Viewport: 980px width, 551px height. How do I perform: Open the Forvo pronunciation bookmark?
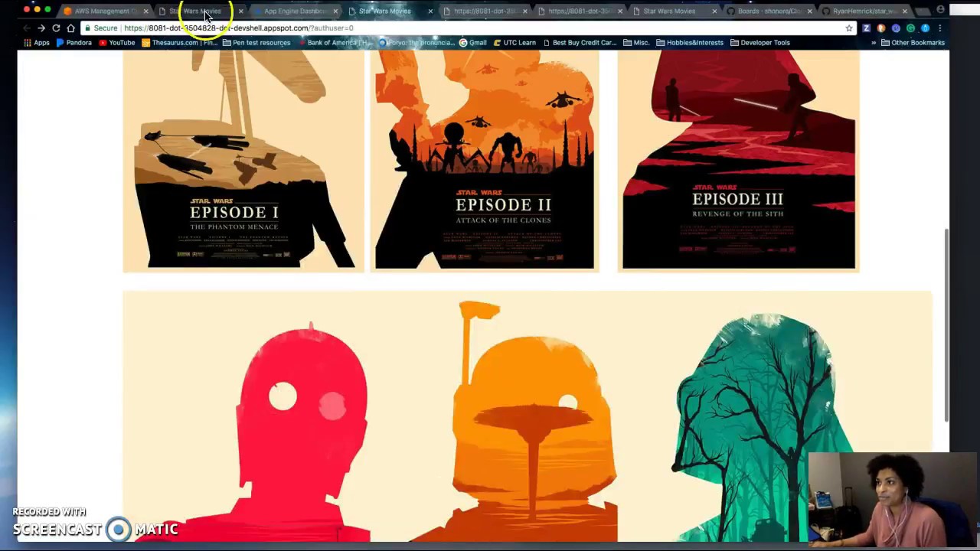(416, 43)
